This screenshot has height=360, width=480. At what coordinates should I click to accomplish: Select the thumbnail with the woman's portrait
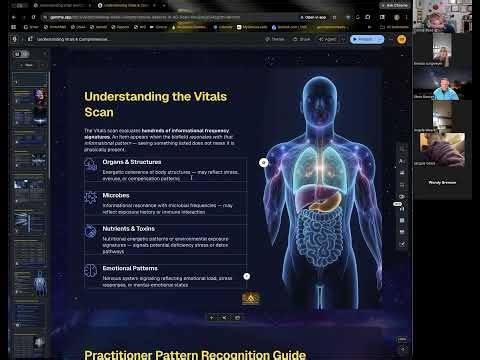pos(30,97)
